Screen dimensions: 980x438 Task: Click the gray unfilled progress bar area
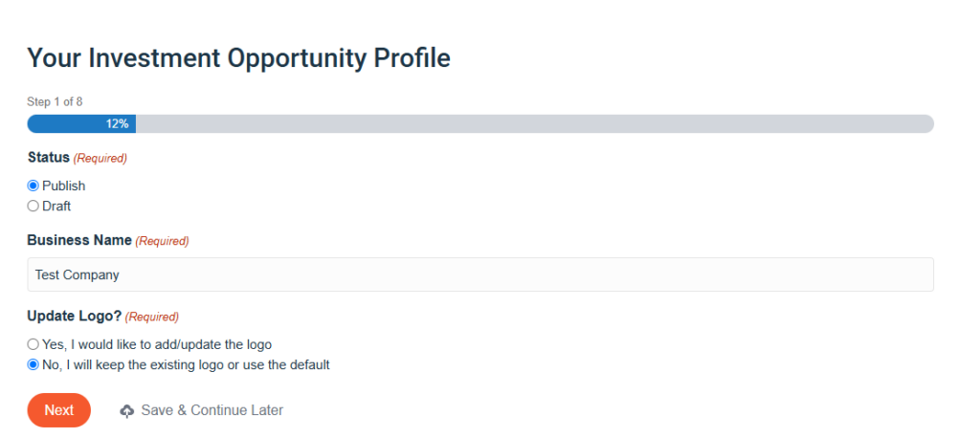[535, 123]
